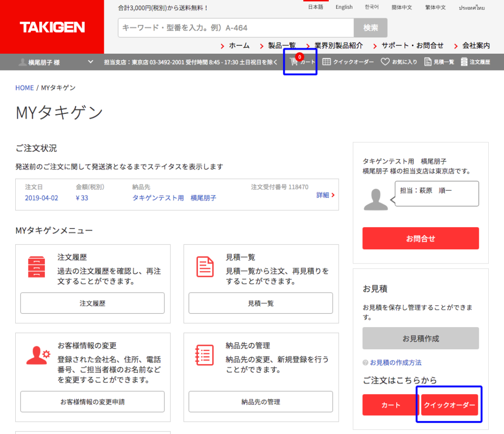Screen dimensions: 504x434
Task: Click the red クイックオーダー button
Action: [449, 405]
